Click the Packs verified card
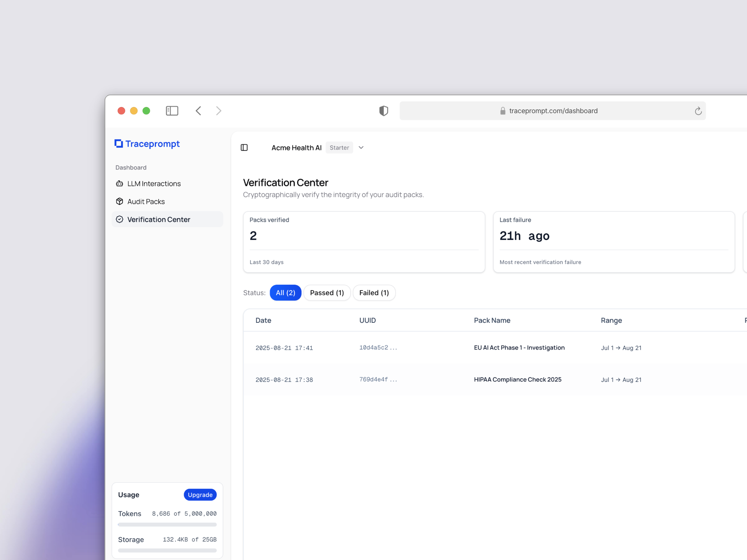Viewport: 747px width, 560px height. (x=364, y=242)
